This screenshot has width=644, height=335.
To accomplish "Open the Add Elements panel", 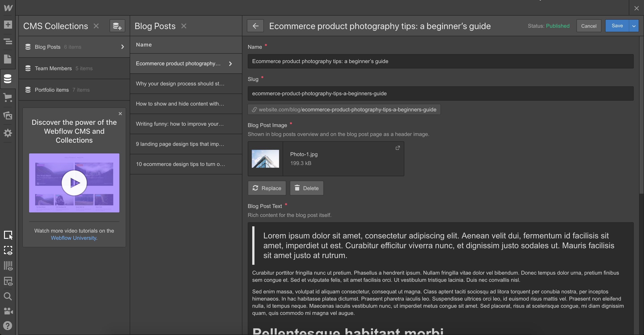I will (x=8, y=25).
